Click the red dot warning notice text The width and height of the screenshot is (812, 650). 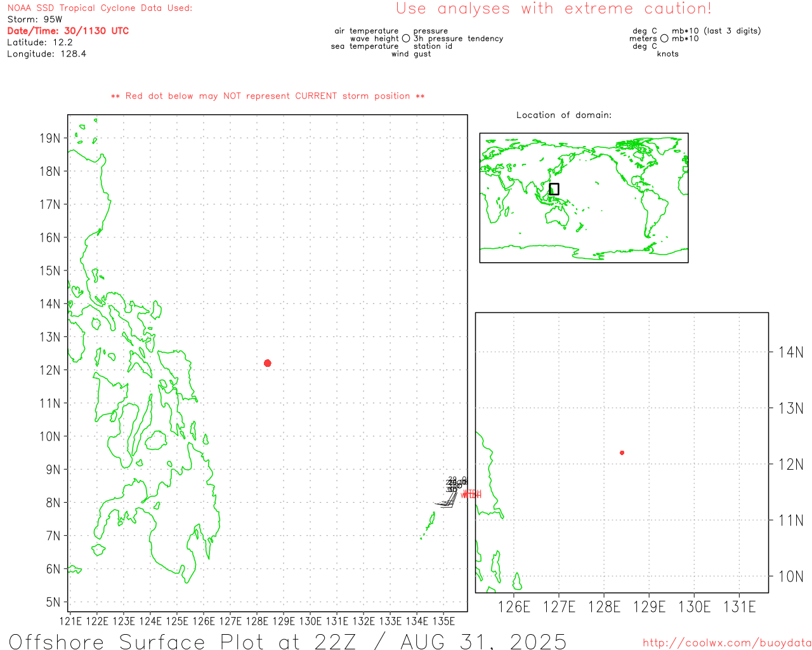268,96
